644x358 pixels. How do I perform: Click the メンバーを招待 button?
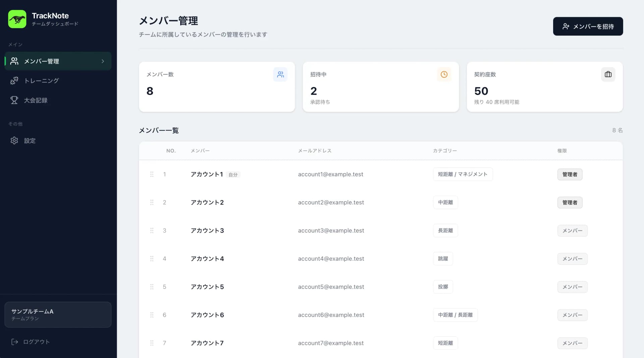click(x=588, y=26)
